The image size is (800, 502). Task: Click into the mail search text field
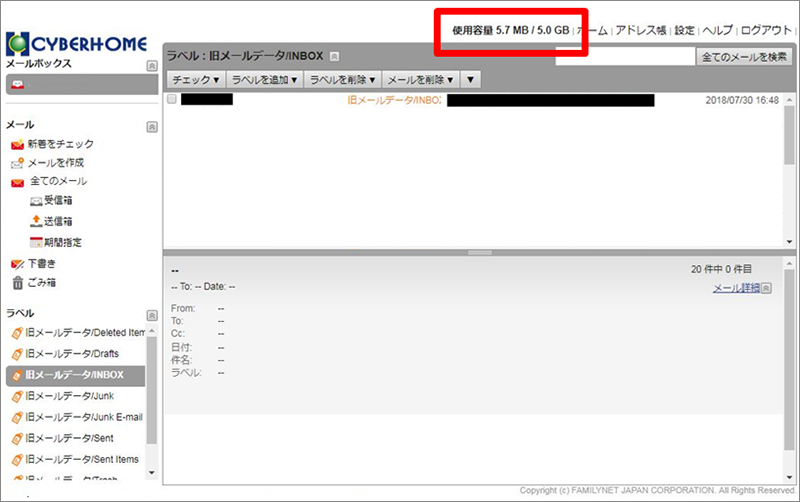[x=625, y=57]
